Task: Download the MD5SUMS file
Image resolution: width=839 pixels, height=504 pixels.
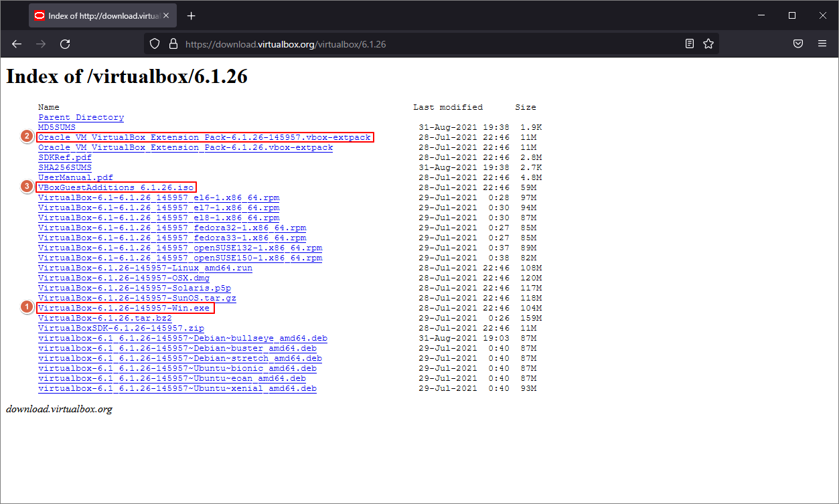Action: click(x=57, y=127)
